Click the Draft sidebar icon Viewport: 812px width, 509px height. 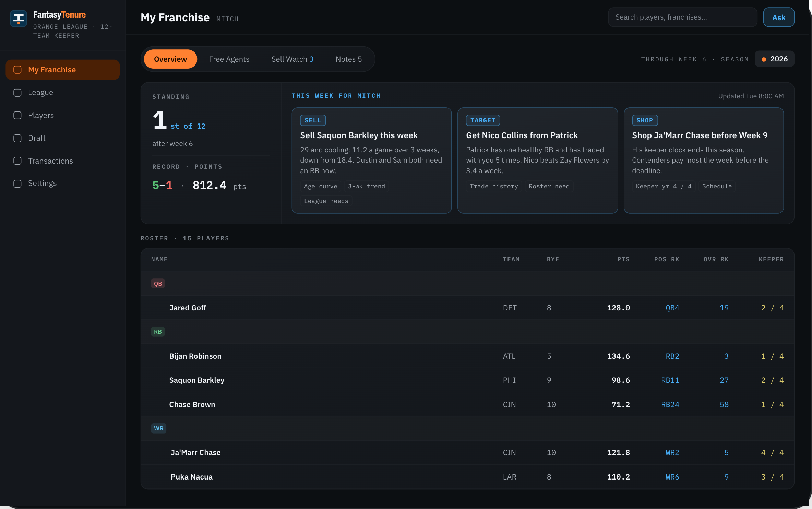[17, 138]
